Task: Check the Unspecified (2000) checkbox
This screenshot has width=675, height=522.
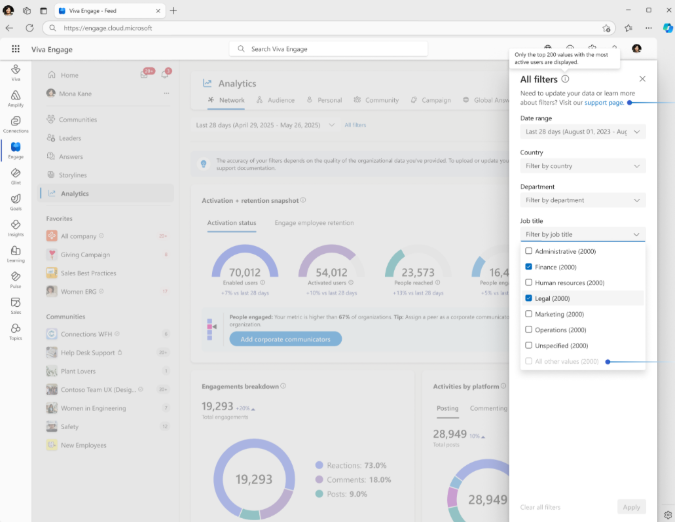Action: pos(529,345)
